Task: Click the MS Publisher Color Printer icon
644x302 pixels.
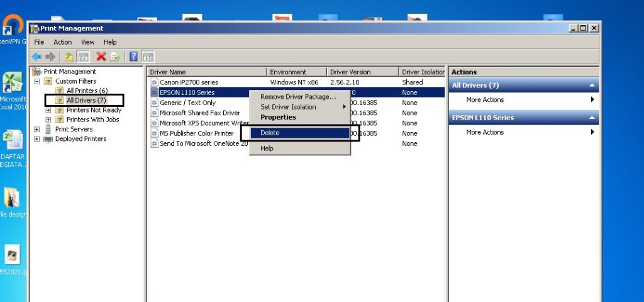Action: pos(154,133)
